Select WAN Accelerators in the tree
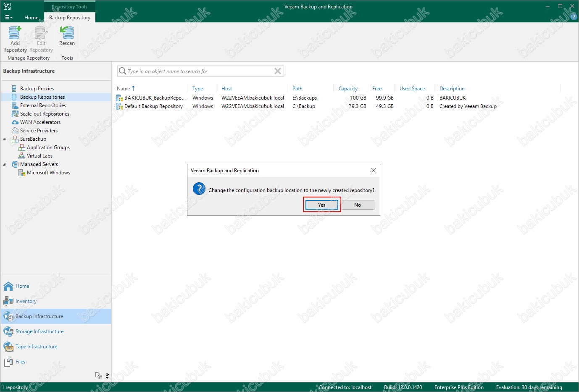The width and height of the screenshot is (579, 392). pos(40,122)
